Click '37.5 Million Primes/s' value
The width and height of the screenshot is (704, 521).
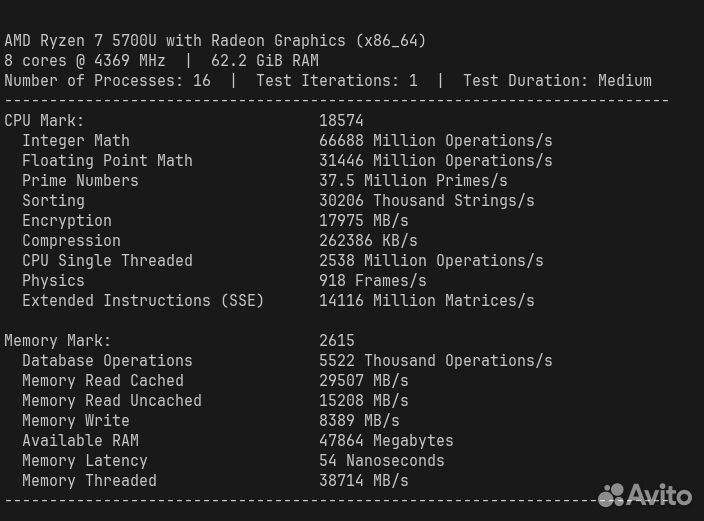pos(413,181)
